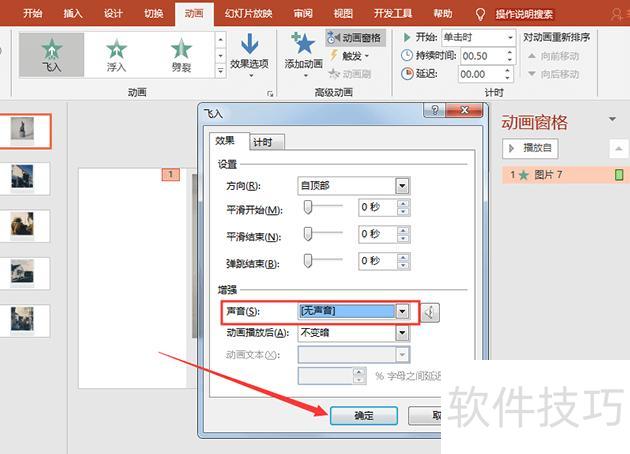Click the 操作说明搜索 search box
This screenshot has width=630, height=454.
click(524, 14)
